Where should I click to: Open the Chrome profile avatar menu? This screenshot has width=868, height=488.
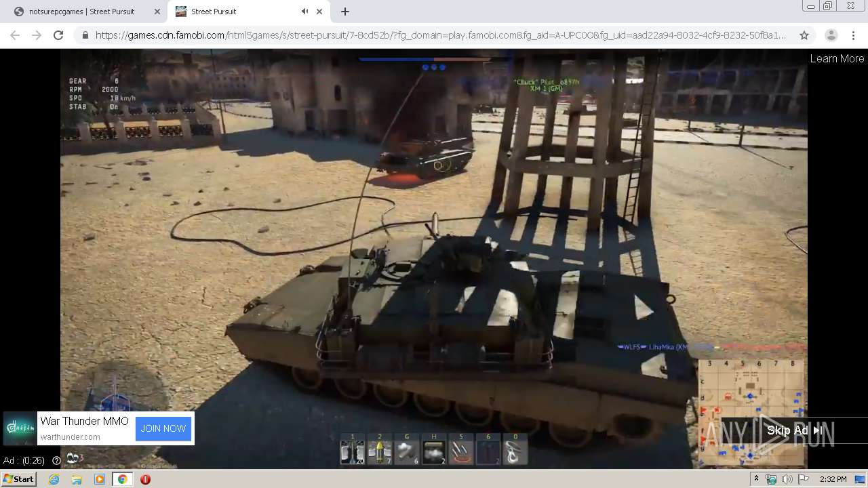(x=831, y=35)
